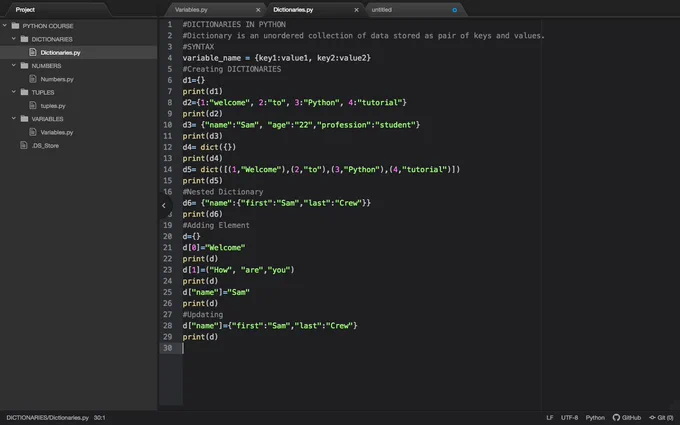The height and width of the screenshot is (425, 680).
Task: Collapse the DICTIONARIES folder chevron
Action: (14, 39)
